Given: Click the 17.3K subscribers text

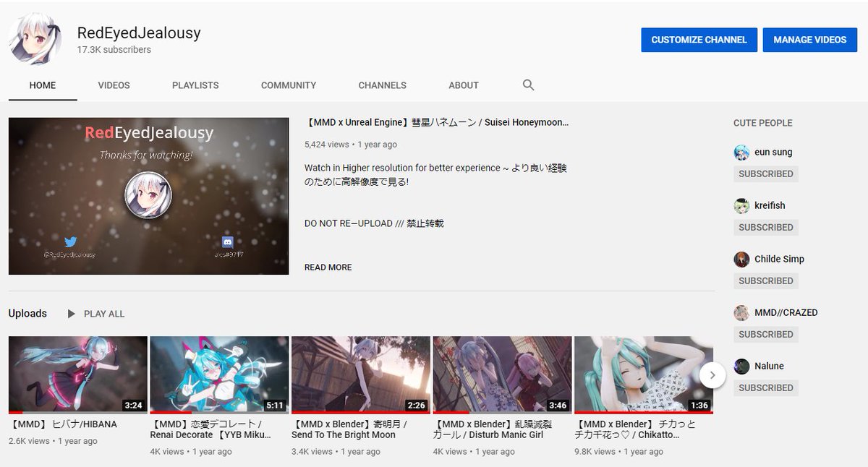Looking at the screenshot, I should point(114,50).
